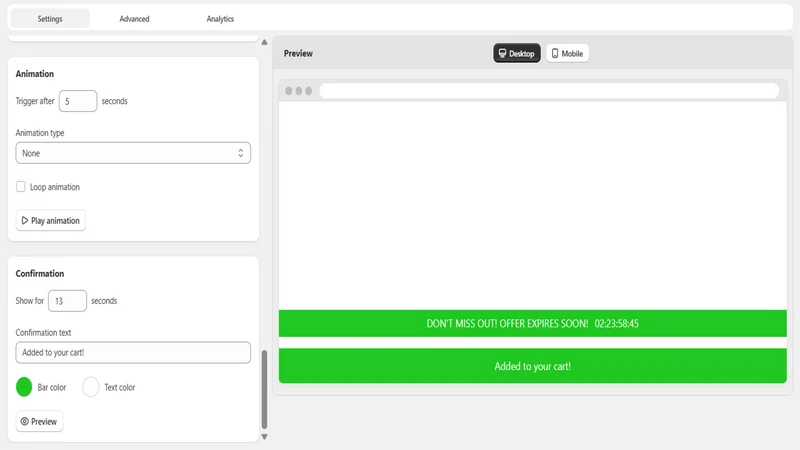Screen dimensions: 800x450
Task: Click the mobile phone icon
Action: coord(555,53)
